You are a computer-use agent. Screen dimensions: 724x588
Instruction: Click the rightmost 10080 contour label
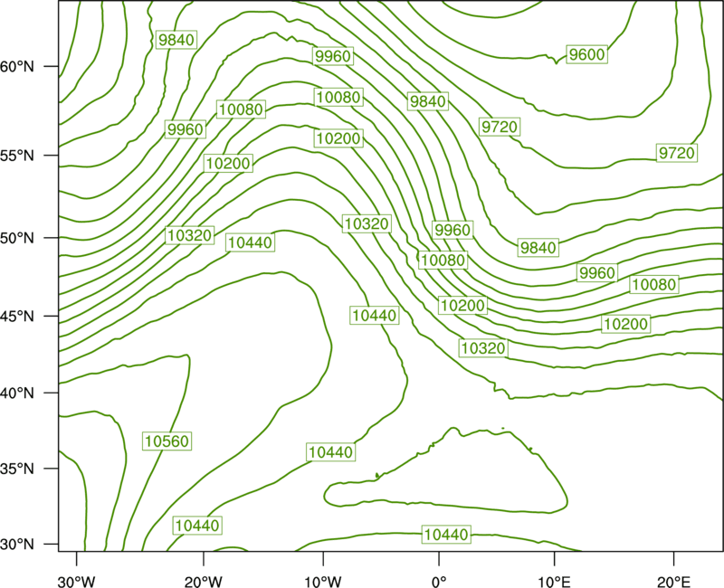[654, 284]
